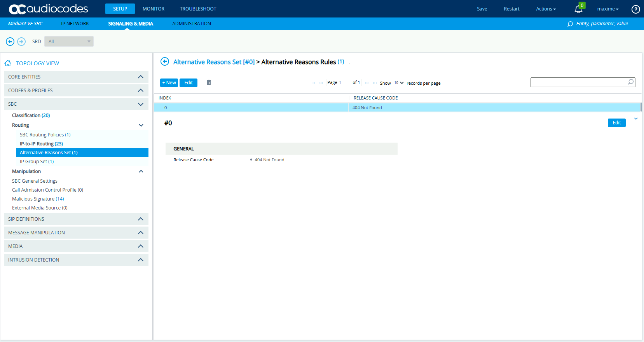This screenshot has width=644, height=342.
Task: Collapse the Routing tree group
Action: pyautogui.click(x=141, y=125)
